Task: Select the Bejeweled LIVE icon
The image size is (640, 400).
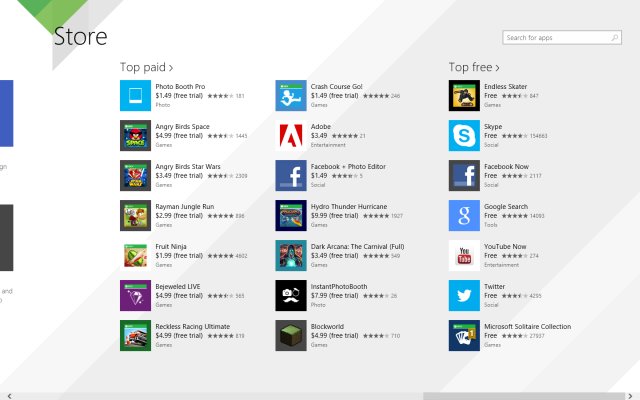Action: click(135, 296)
